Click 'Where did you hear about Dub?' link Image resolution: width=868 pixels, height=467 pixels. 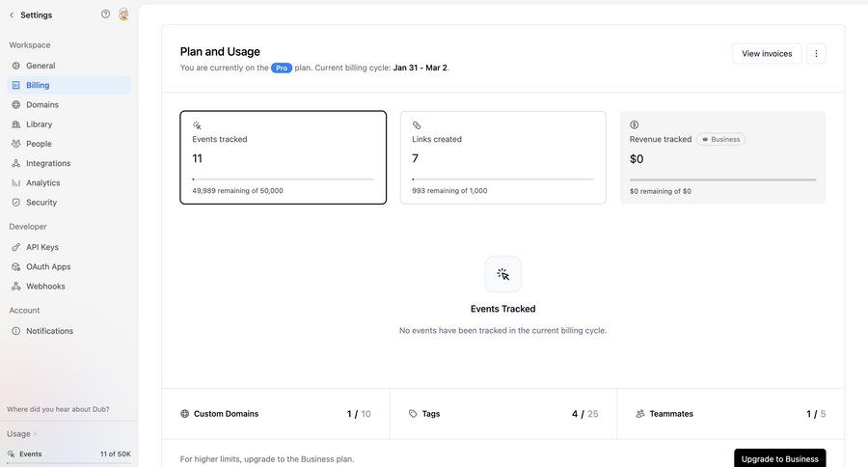(58, 409)
